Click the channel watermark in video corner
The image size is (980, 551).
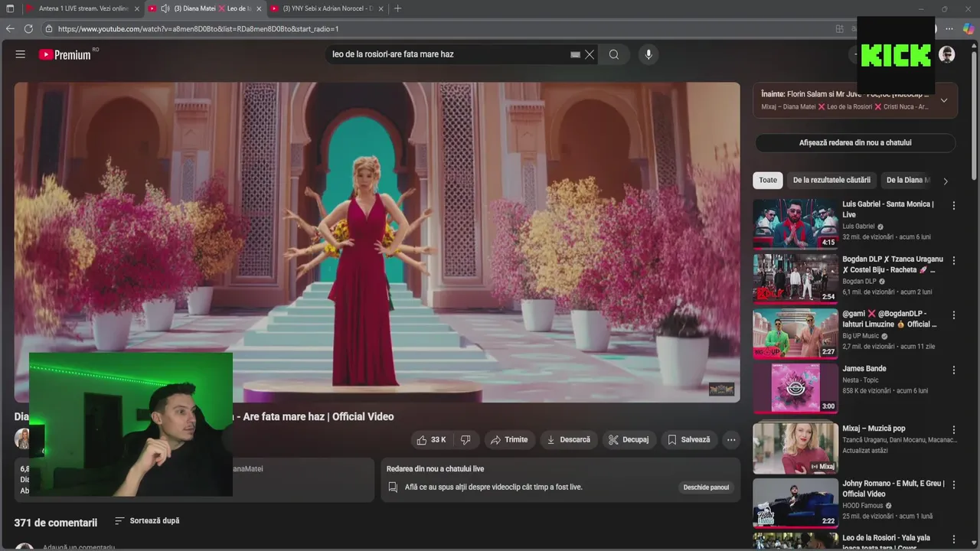point(721,390)
